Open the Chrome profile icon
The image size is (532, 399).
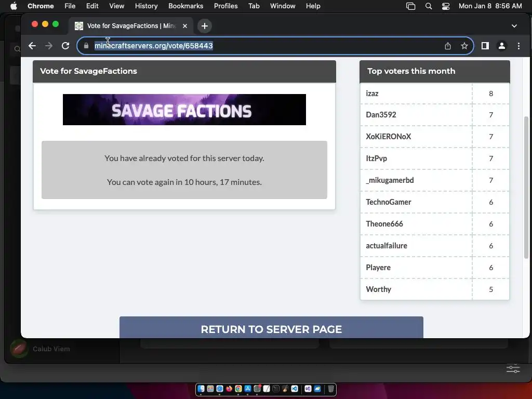pos(502,46)
